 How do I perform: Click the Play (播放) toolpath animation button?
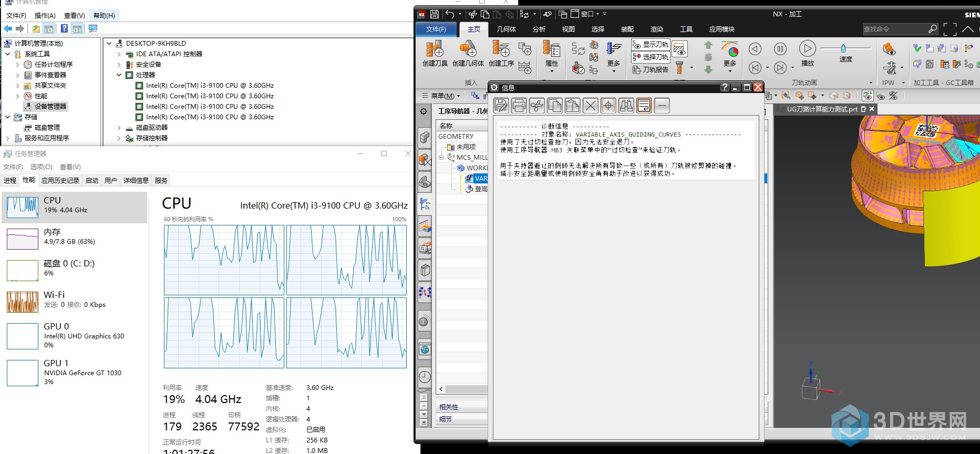pos(807,49)
